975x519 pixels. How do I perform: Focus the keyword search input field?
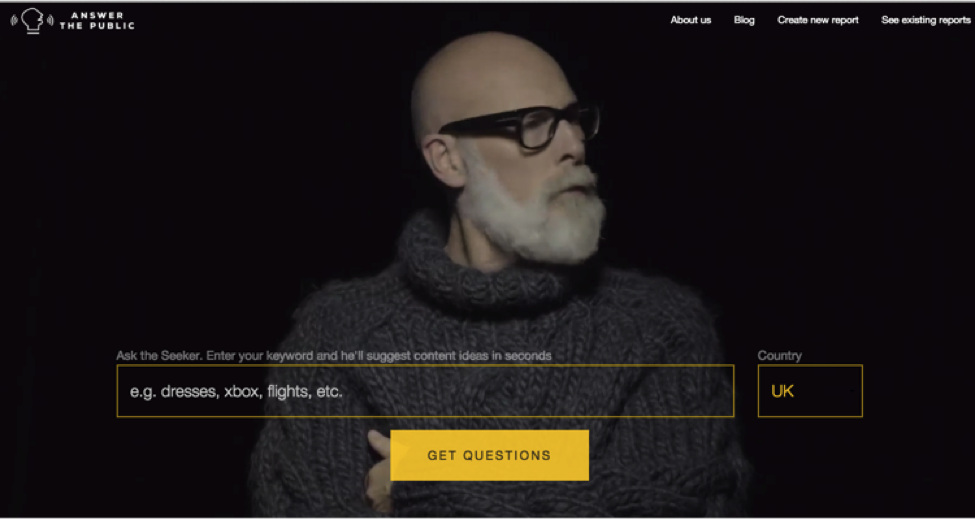pyautogui.click(x=425, y=391)
